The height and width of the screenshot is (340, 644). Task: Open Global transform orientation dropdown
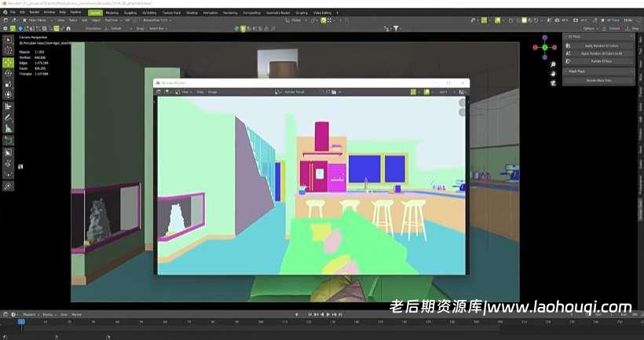pos(297,20)
